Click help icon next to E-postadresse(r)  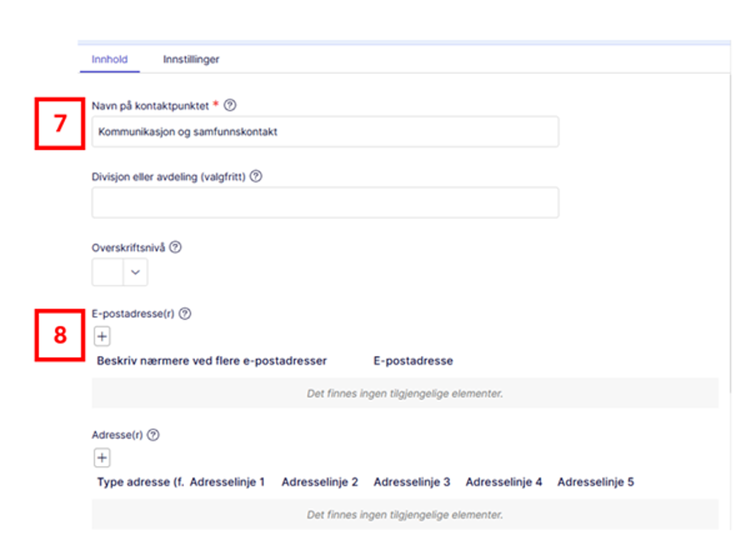point(185,314)
